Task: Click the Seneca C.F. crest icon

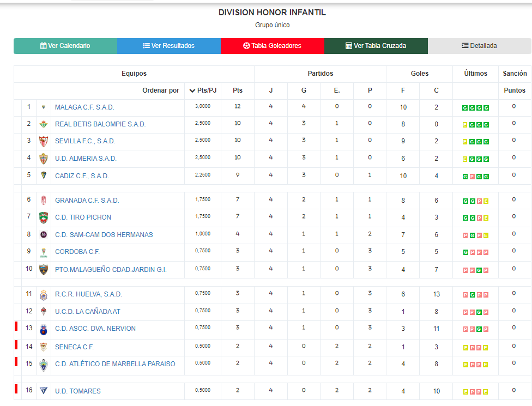Action: point(44,347)
